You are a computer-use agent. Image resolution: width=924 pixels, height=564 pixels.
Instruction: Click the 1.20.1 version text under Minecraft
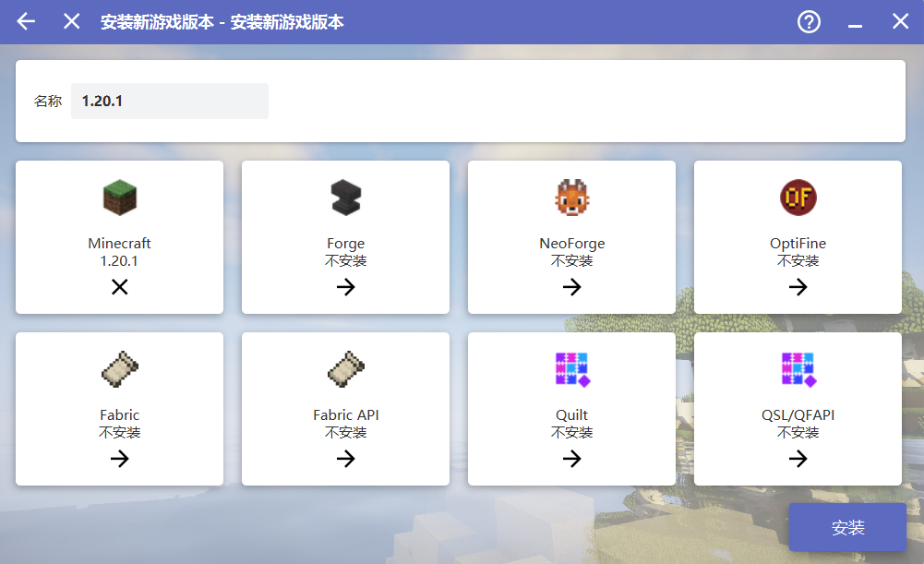point(120,261)
